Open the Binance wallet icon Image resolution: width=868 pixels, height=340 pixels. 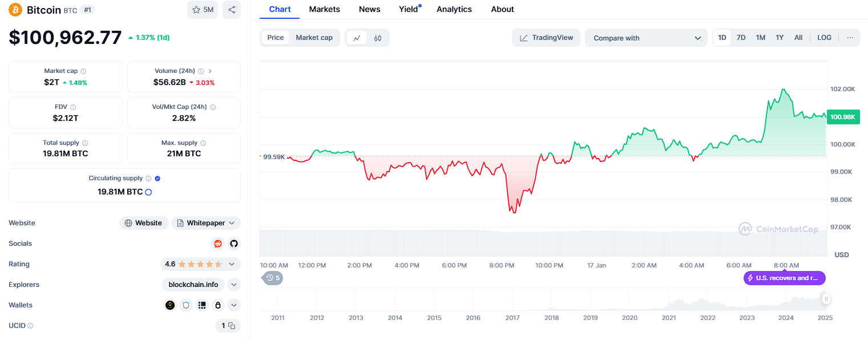point(170,305)
